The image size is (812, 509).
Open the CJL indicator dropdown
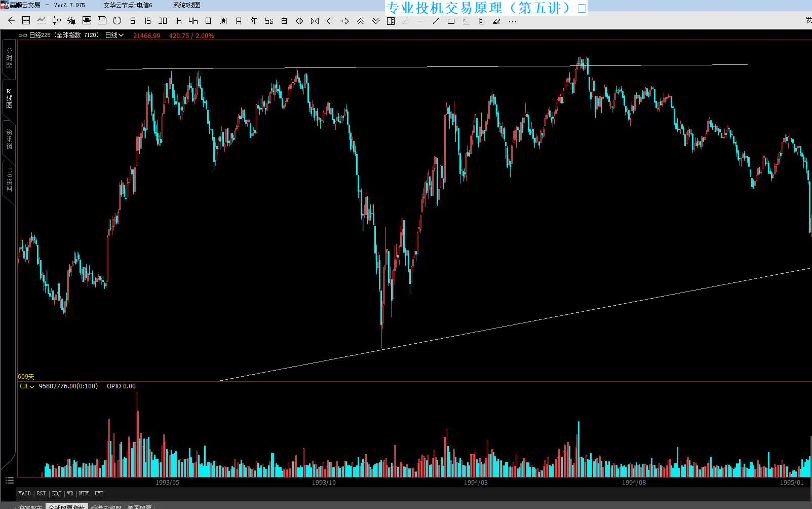click(27, 386)
